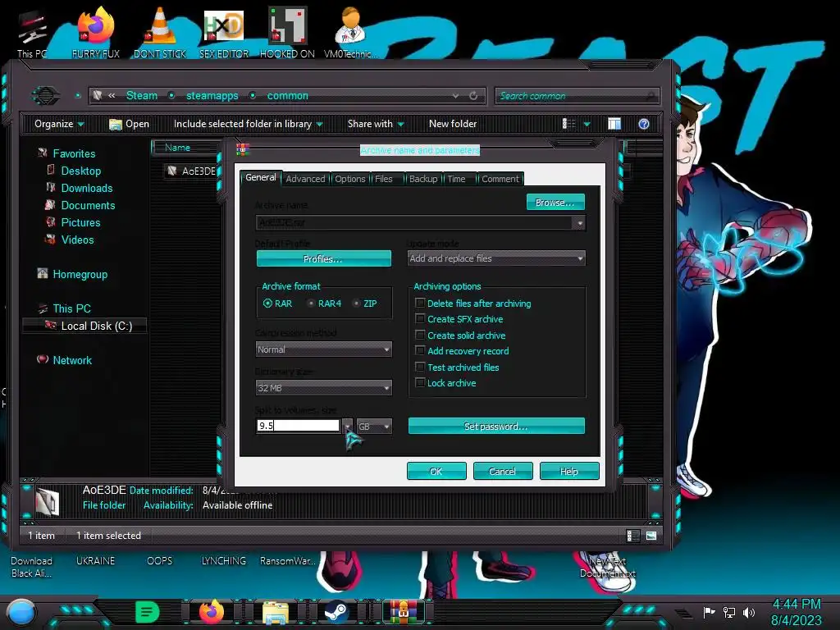Screen dimensions: 840x630
Task: Switch to large icons view in status bar
Action: [x=651, y=536]
